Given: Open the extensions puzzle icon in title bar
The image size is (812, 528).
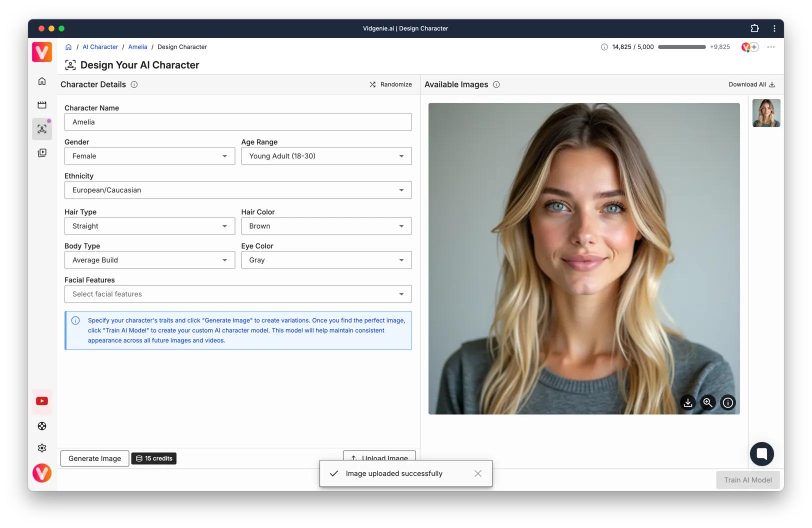Looking at the screenshot, I should pos(754,28).
